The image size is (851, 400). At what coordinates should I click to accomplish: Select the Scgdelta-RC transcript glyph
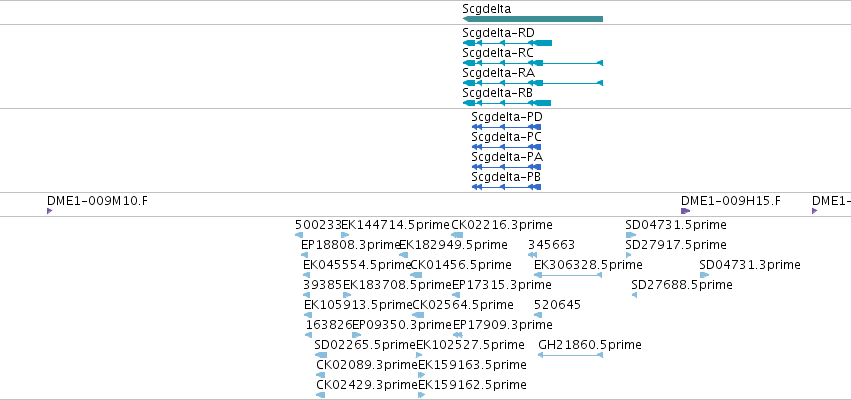(x=532, y=63)
